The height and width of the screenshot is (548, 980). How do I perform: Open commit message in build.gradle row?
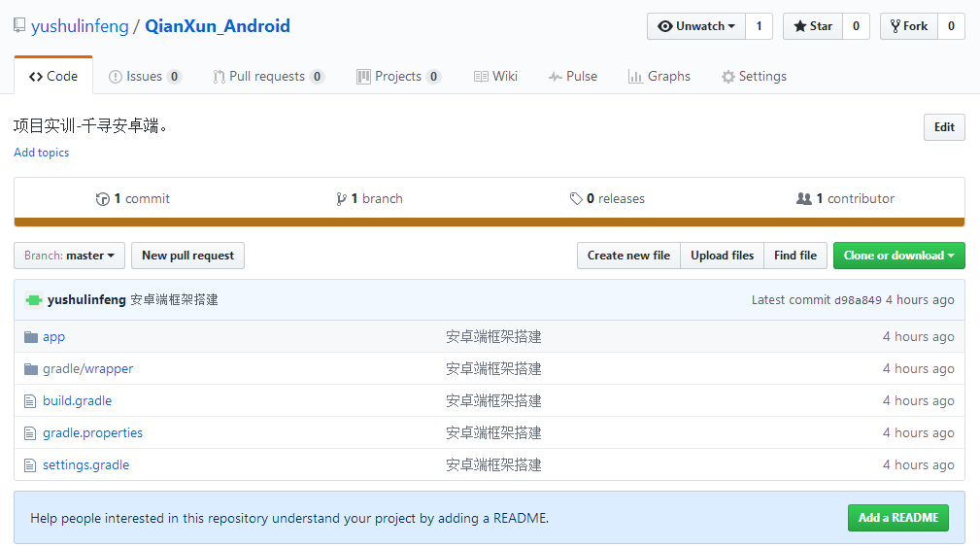493,401
